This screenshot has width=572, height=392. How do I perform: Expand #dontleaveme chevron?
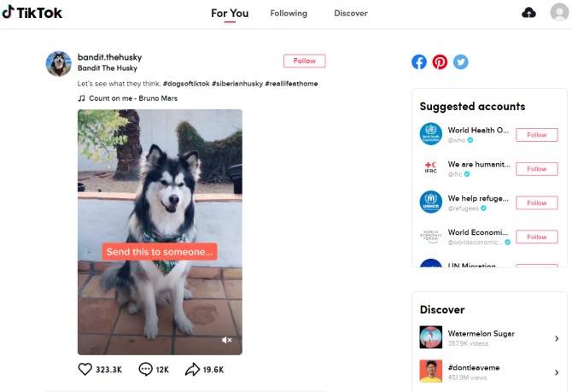click(557, 372)
